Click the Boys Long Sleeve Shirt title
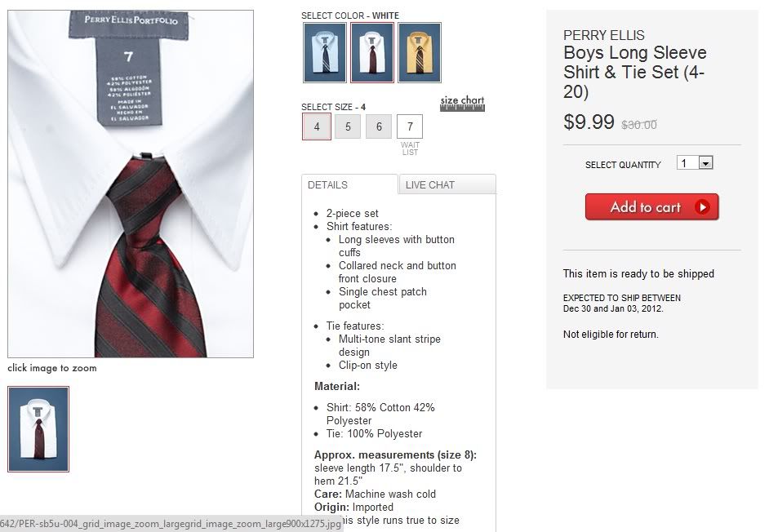Screen dimensions: 769x532 point(634,72)
